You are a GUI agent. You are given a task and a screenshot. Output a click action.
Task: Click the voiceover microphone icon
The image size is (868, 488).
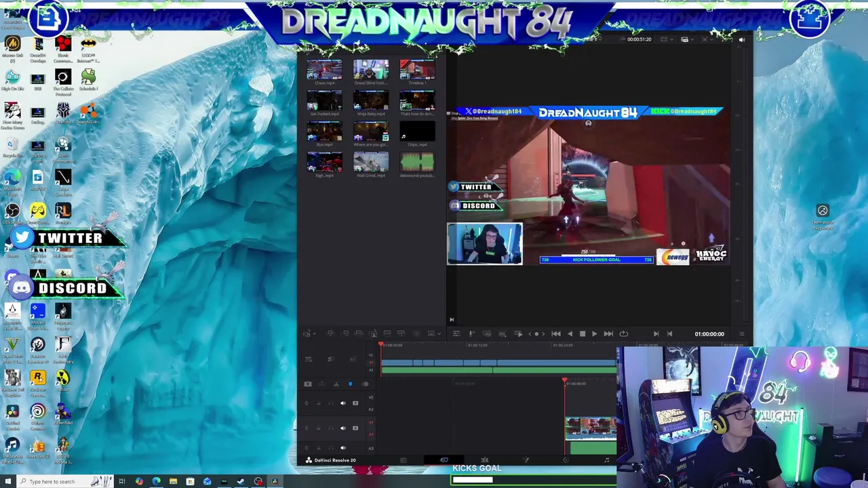(472, 333)
